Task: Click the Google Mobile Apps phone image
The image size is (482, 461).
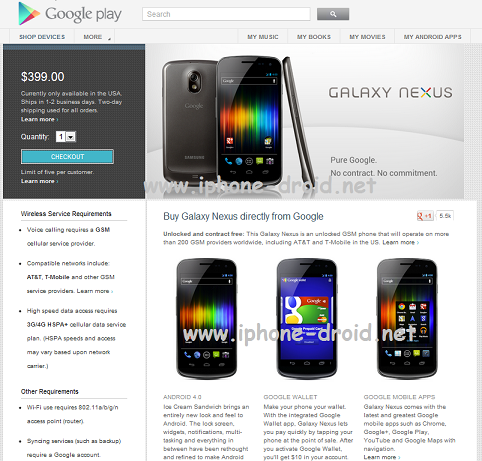Action: coord(407,319)
